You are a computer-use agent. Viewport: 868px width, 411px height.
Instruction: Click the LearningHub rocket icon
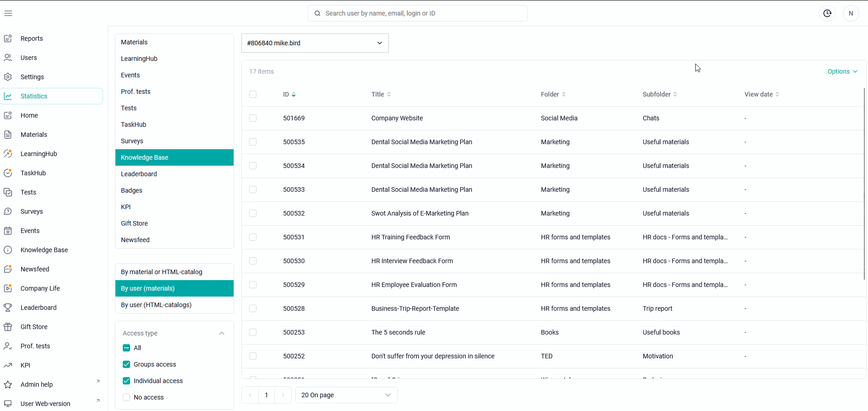[8, 154]
